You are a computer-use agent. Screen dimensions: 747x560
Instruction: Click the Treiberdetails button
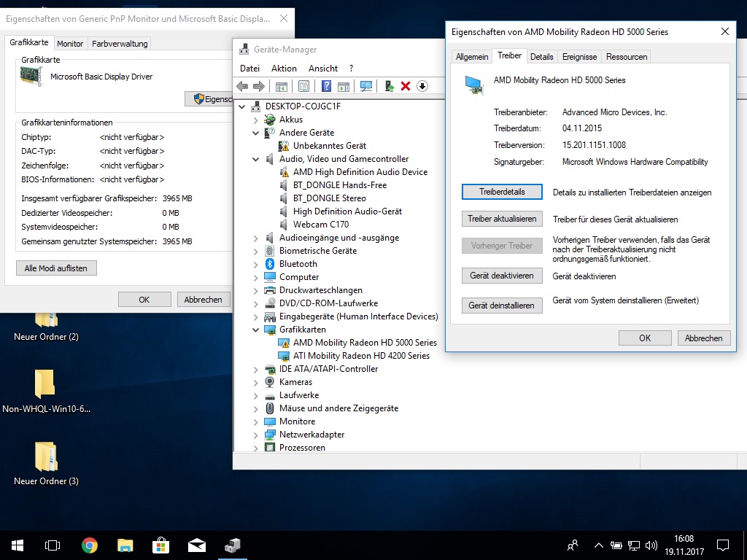point(502,192)
